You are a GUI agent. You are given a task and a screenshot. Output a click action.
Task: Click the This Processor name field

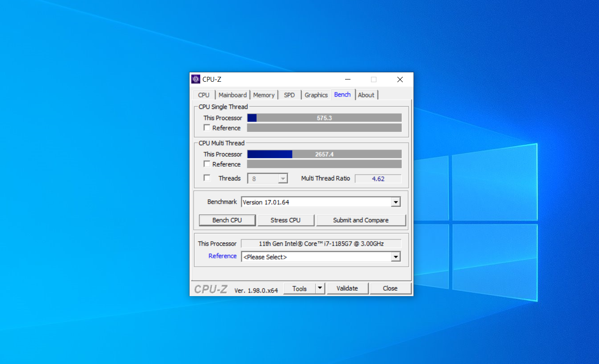pos(321,244)
